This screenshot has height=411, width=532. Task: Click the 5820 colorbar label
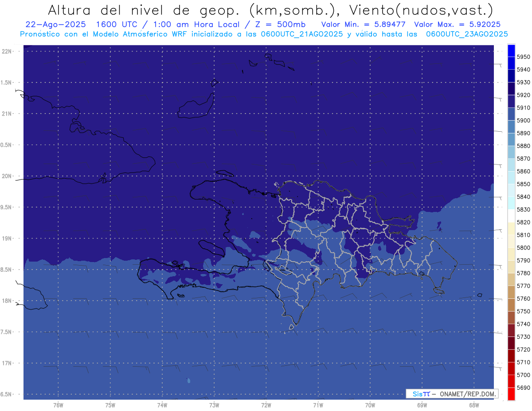(524, 222)
